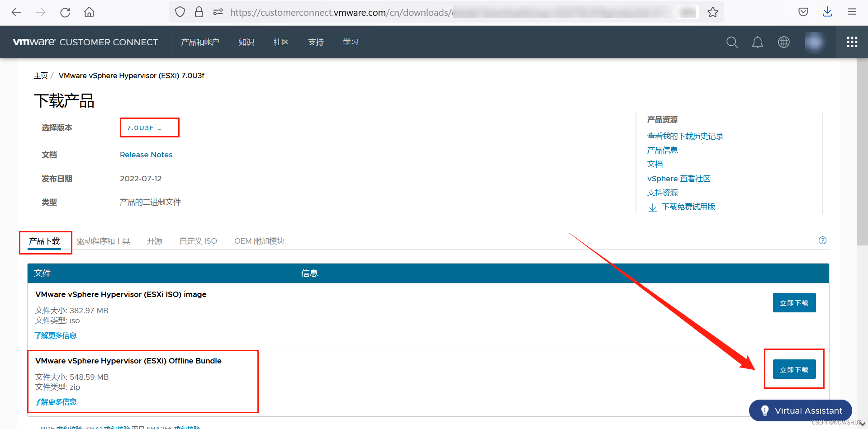Viewport: 868px width, 429px height.
Task: Open the notifications bell icon
Action: (x=758, y=42)
